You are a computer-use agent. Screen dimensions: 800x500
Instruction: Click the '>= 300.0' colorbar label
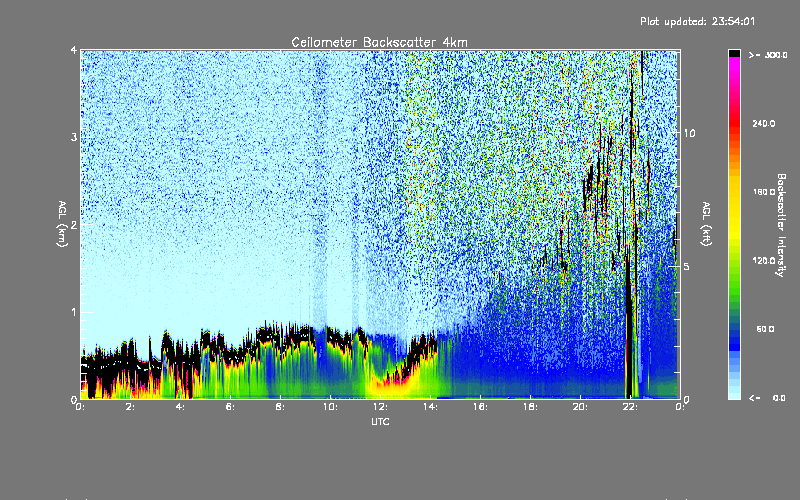pos(768,55)
